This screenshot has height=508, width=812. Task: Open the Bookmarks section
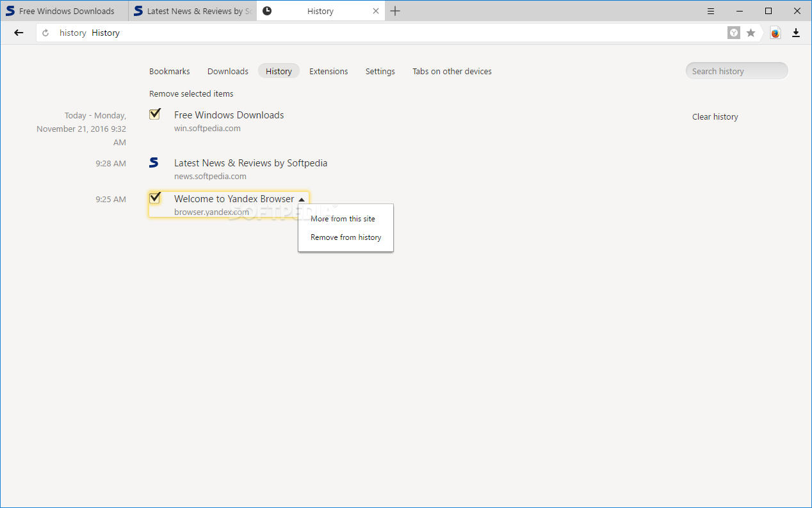(170, 71)
